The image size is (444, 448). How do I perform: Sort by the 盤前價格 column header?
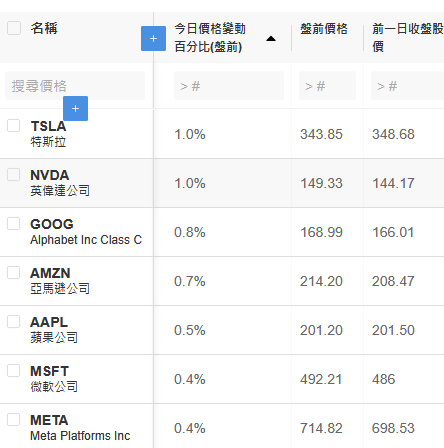(324, 29)
